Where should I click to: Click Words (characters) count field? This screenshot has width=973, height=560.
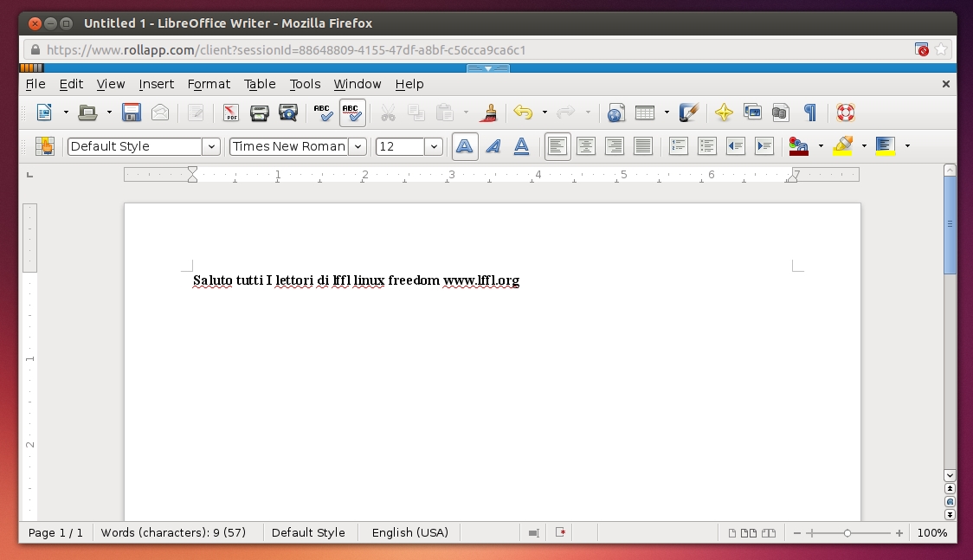click(x=174, y=532)
